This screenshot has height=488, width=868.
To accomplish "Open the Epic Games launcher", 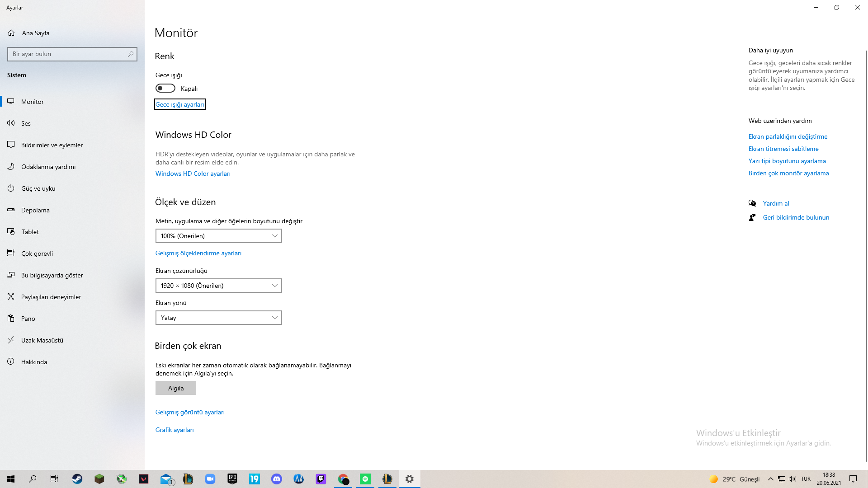I will coord(232,479).
